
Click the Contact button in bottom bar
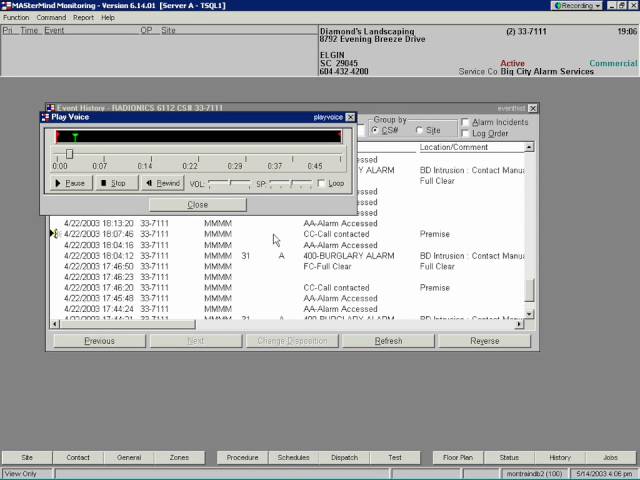coord(78,458)
